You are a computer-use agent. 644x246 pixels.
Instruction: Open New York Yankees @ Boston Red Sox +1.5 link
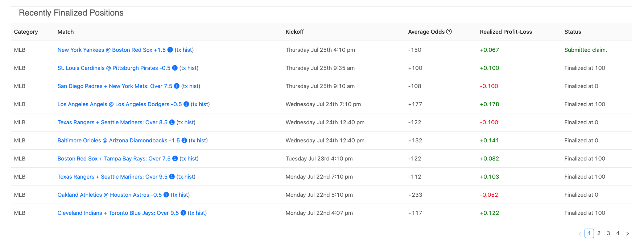click(x=111, y=50)
